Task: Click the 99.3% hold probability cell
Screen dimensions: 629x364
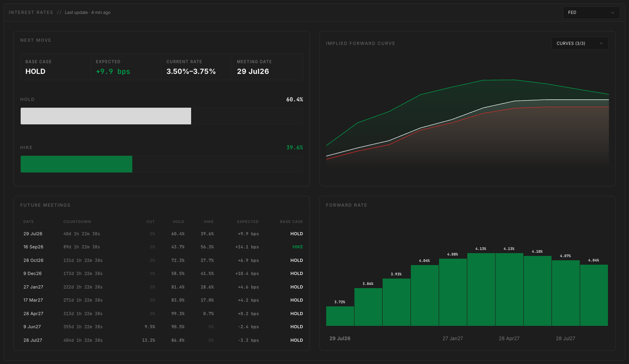Action: click(x=178, y=314)
